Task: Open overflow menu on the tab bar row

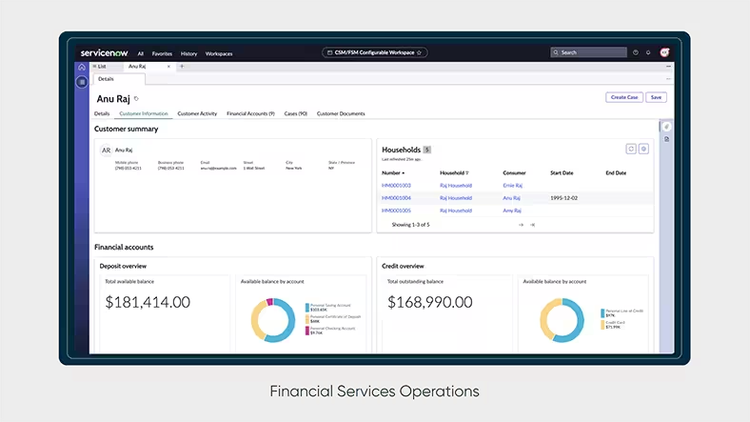Action: click(x=668, y=67)
